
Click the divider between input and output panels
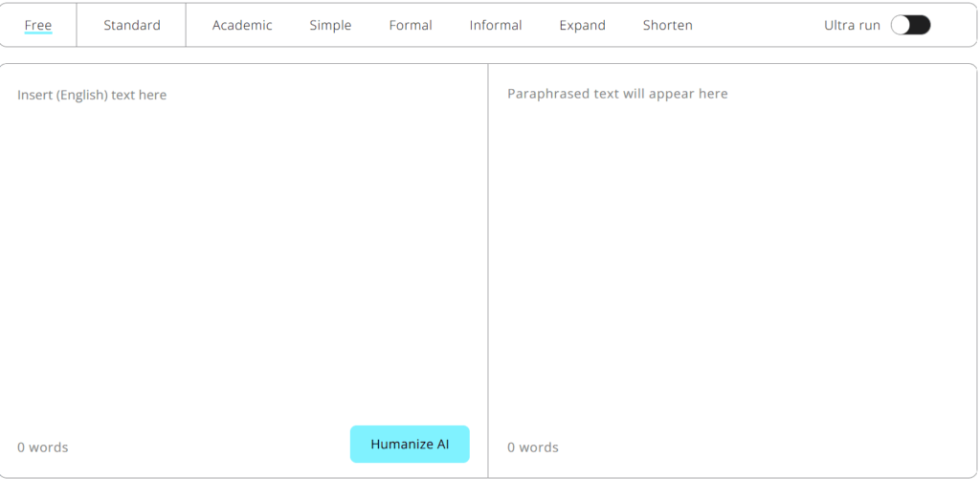point(488,268)
